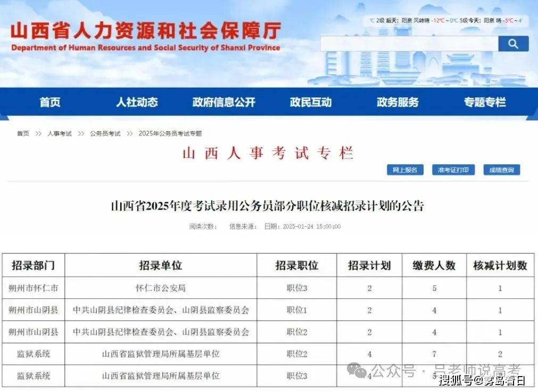Navigate to 专题专栏 in the blue menu

pyautogui.click(x=485, y=102)
